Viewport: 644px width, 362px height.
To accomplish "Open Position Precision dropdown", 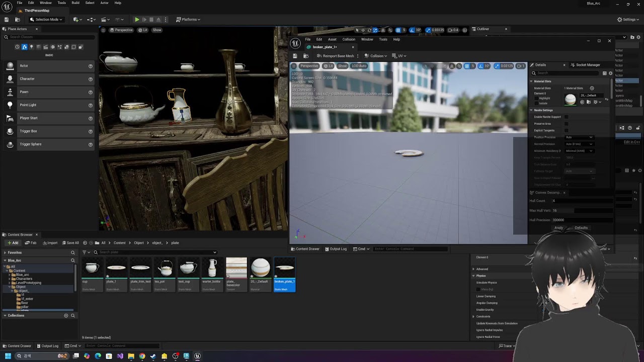I will 579,137.
